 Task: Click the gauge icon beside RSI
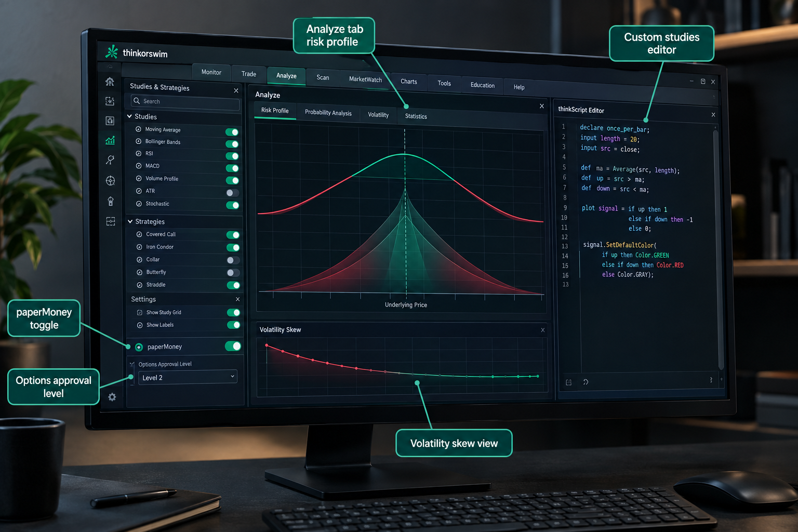click(x=138, y=153)
